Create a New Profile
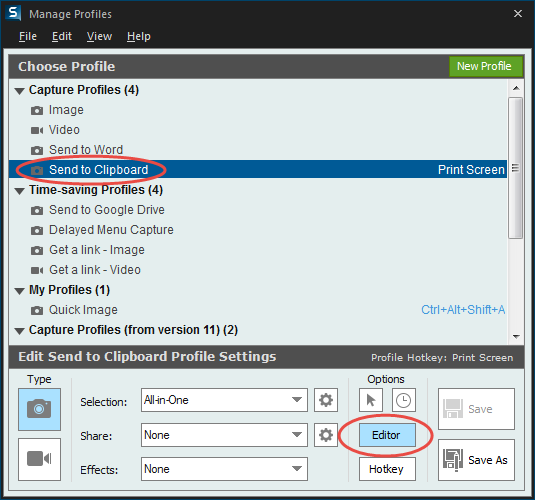Screen dimensions: 535x500 pos(486,66)
